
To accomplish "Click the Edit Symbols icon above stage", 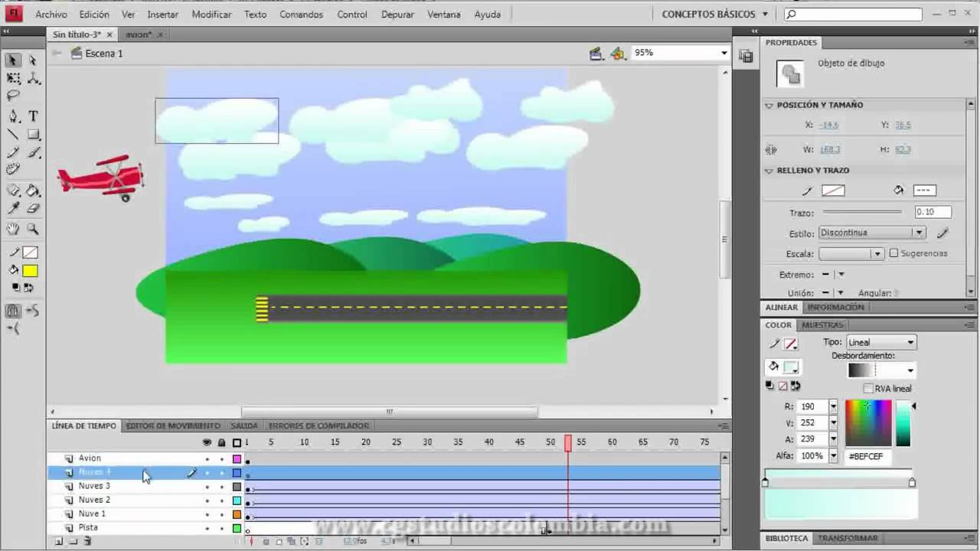I will (617, 53).
